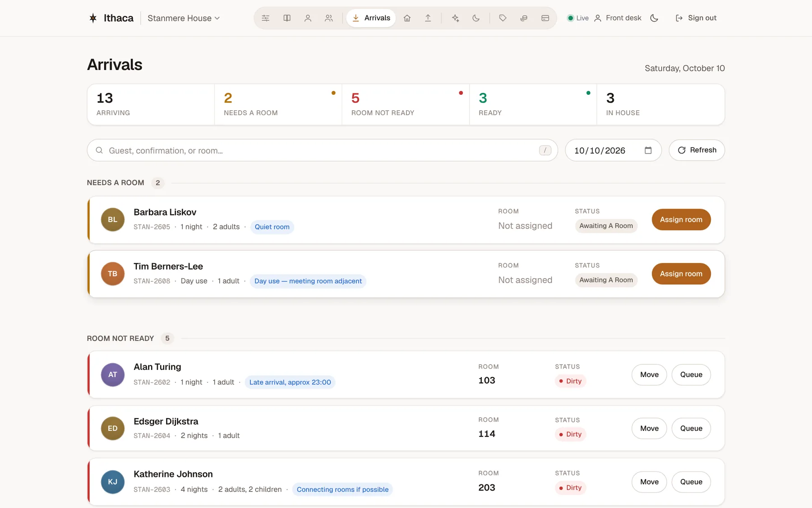Viewport: 812px width, 508px height.
Task: Open the credit card icon
Action: pos(545,18)
